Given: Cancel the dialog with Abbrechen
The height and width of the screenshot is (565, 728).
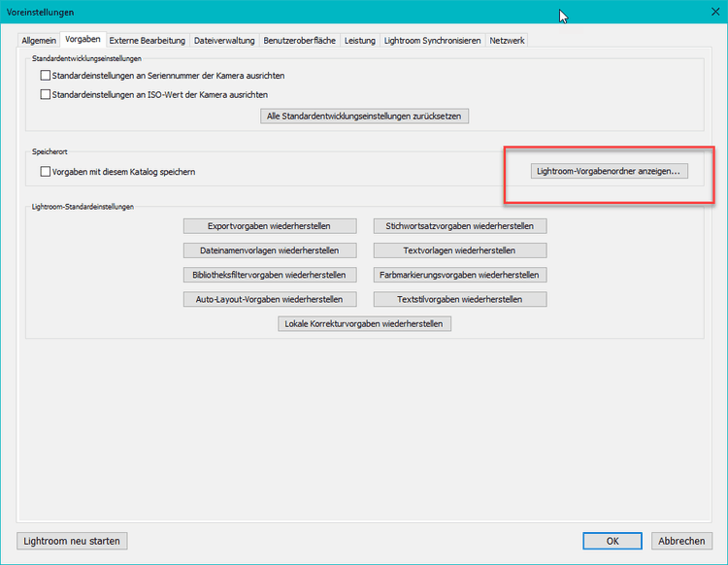Looking at the screenshot, I should tap(681, 541).
